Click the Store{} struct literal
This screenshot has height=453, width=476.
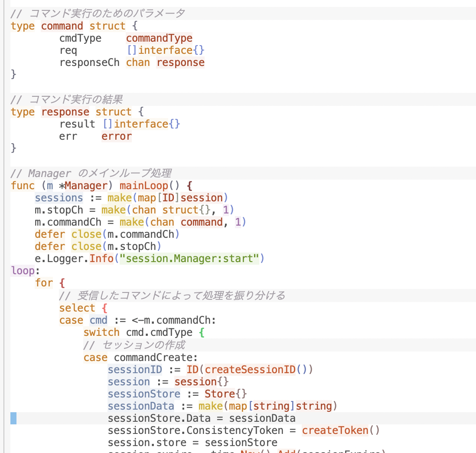tap(225, 394)
